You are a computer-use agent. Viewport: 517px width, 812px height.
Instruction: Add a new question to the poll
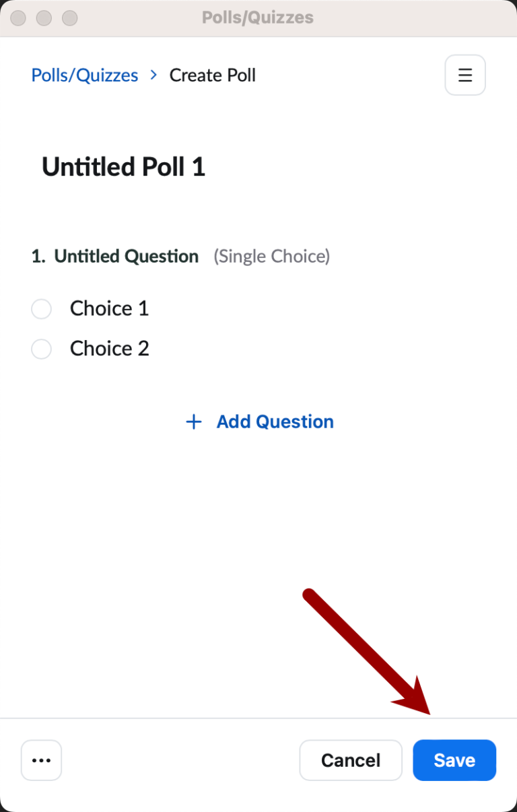(x=275, y=421)
